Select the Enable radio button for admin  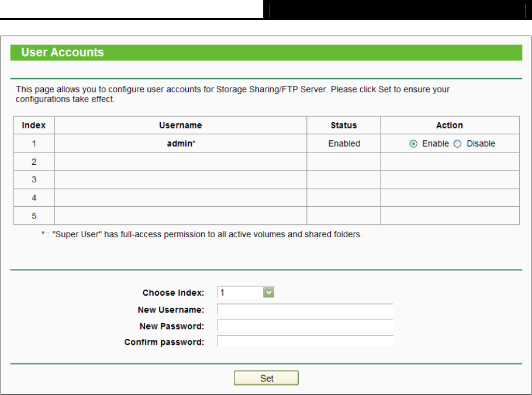pos(413,144)
